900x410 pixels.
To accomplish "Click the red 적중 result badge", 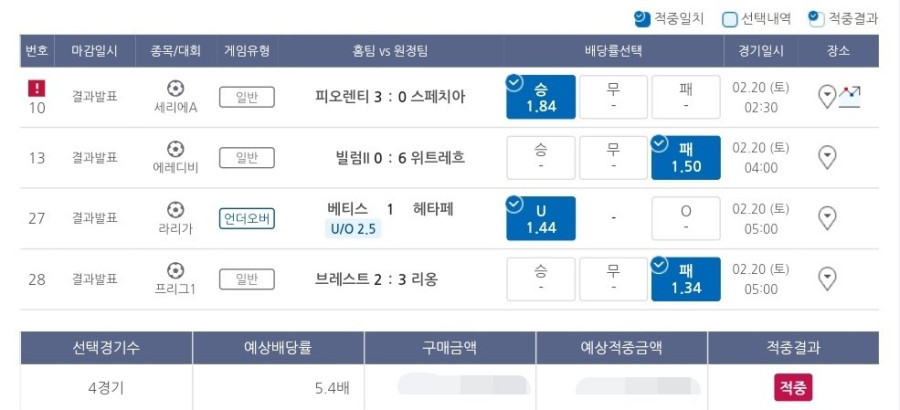I will pyautogui.click(x=793, y=388).
